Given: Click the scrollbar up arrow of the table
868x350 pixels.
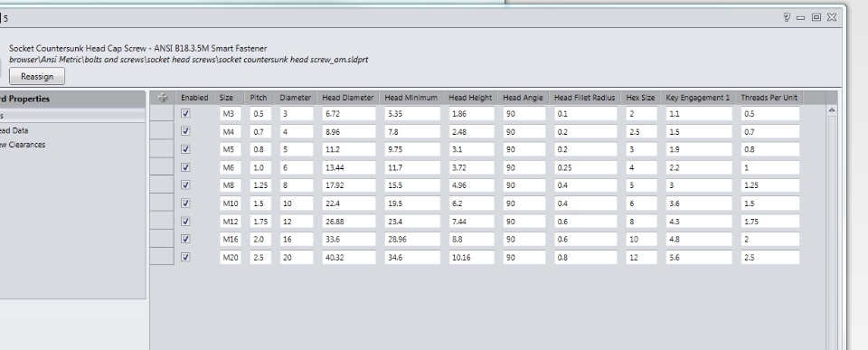Looking at the screenshot, I should (832, 110).
